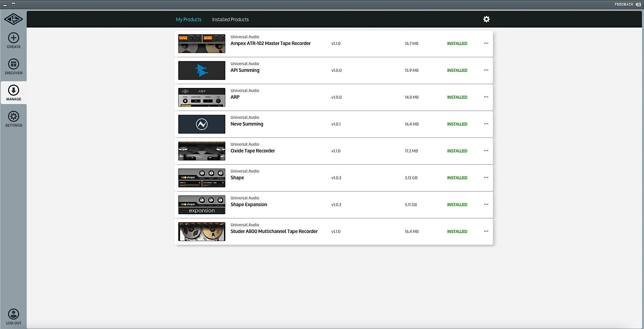The image size is (644, 329).
Task: Select the Shape product name
Action: click(x=237, y=178)
